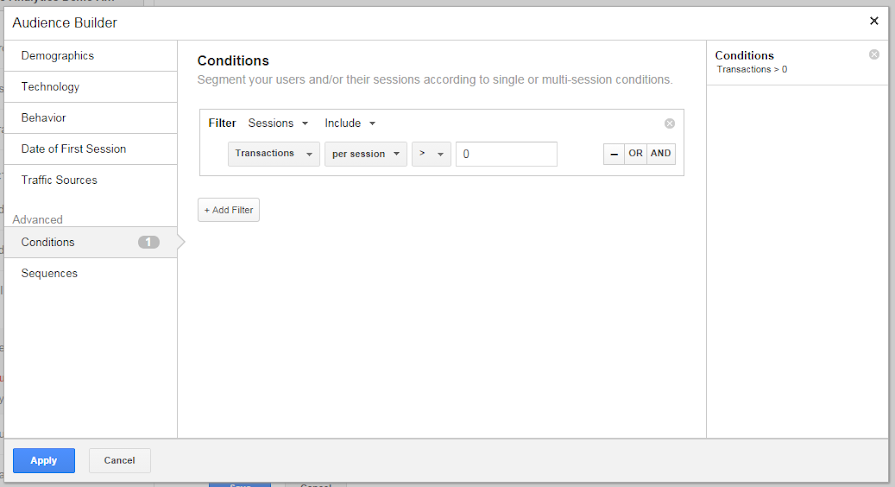Change the greater-than operator dropdown
The width and height of the screenshot is (895, 487).
point(432,154)
